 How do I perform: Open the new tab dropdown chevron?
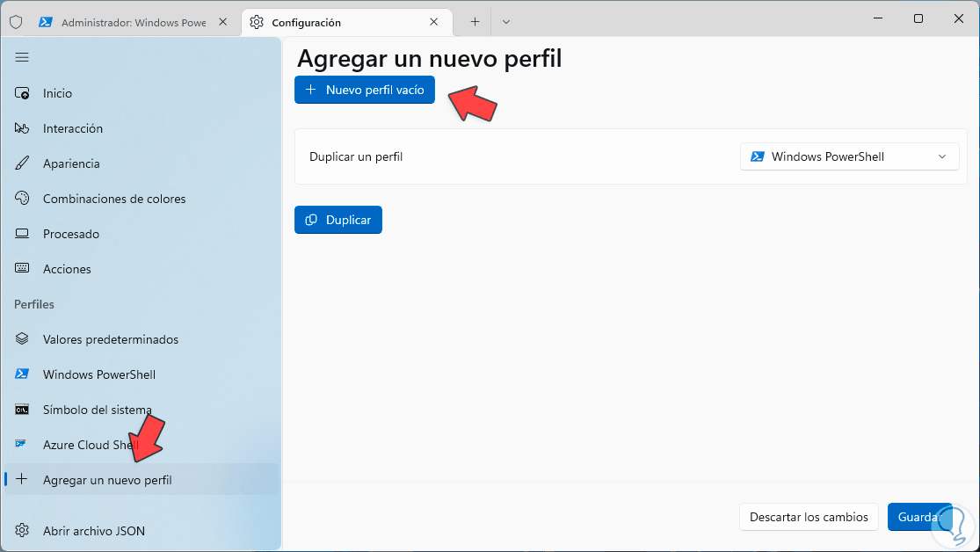click(x=506, y=22)
